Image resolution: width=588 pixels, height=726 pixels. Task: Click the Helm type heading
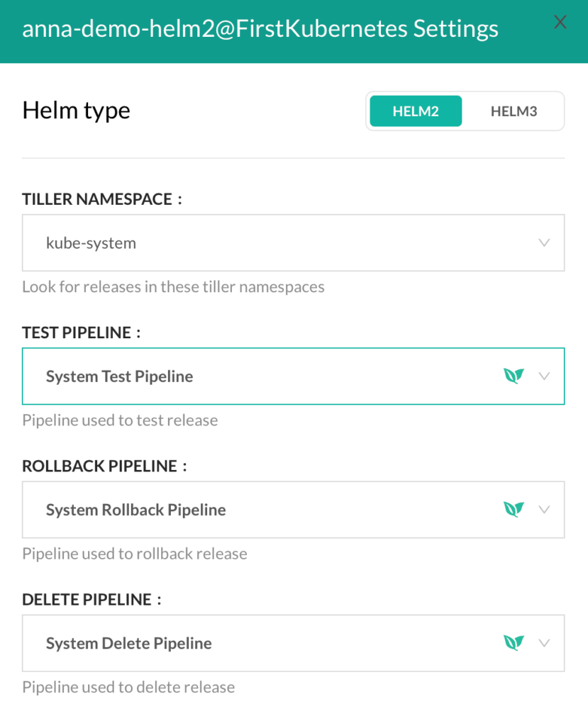76,111
